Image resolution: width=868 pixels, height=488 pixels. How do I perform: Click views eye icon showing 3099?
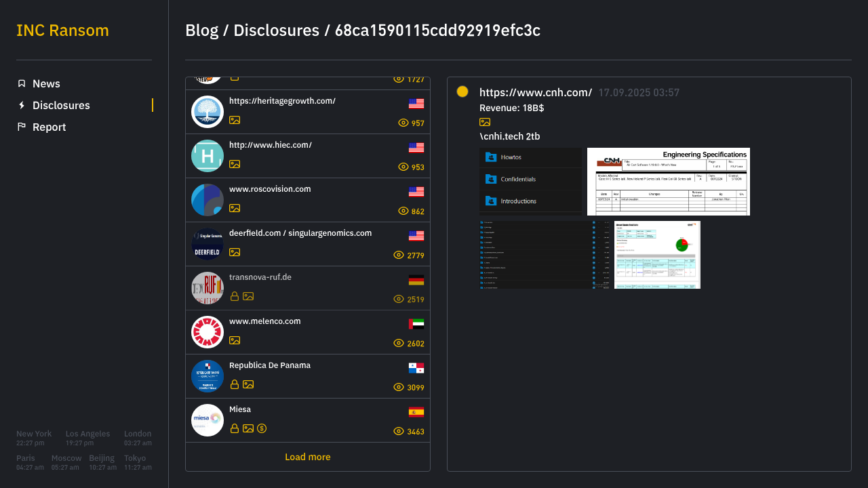pyautogui.click(x=399, y=387)
